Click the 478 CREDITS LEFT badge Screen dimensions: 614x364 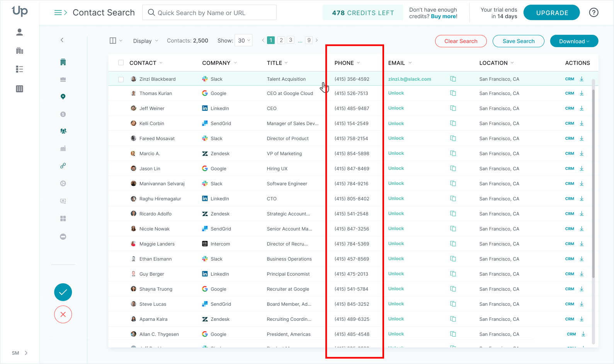click(x=363, y=13)
